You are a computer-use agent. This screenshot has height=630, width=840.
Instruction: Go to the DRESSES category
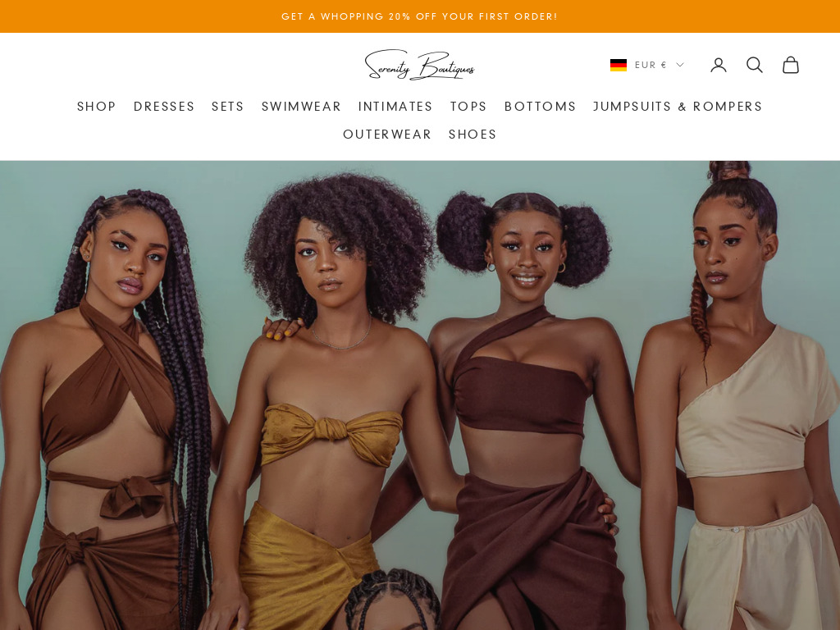(164, 106)
